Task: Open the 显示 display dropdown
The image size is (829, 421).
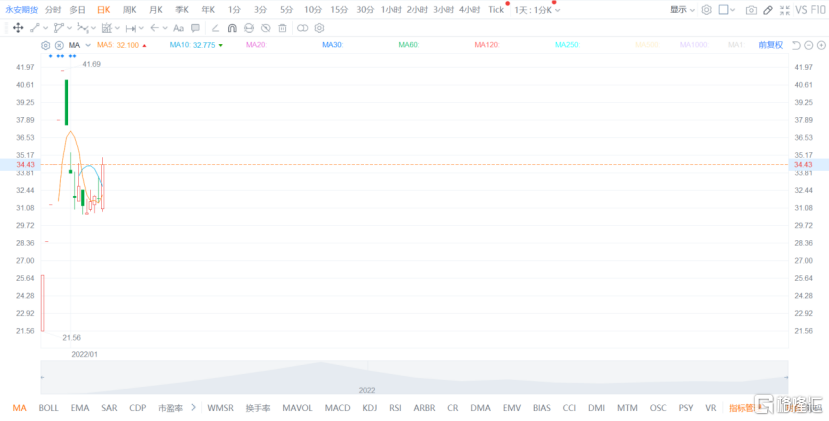Action: tap(683, 10)
